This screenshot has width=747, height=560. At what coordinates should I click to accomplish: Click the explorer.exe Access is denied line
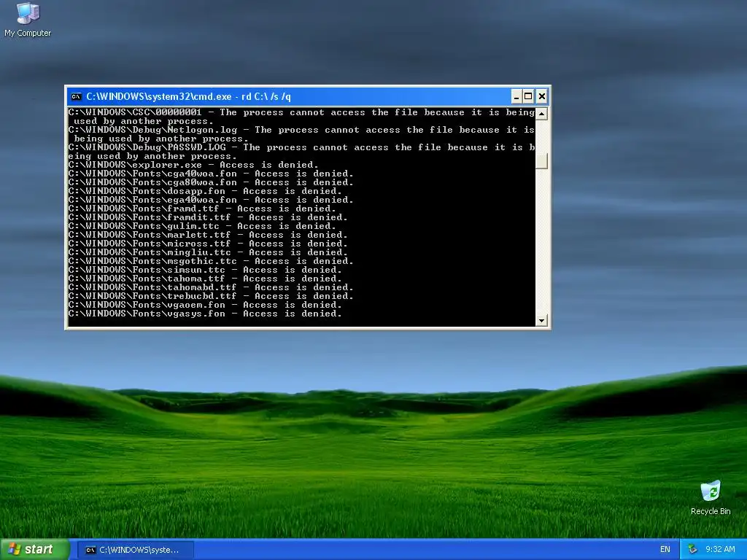point(193,165)
